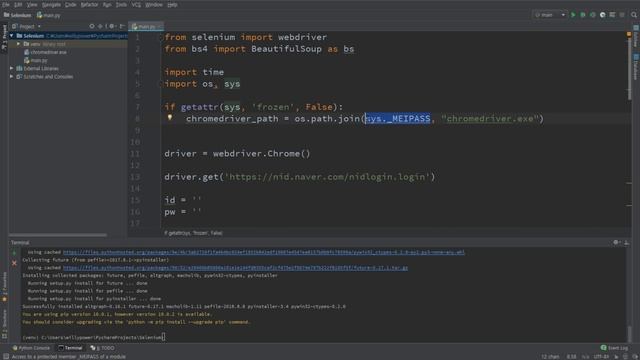Switch to the Python Console tab
640x360 pixels.
[31, 348]
